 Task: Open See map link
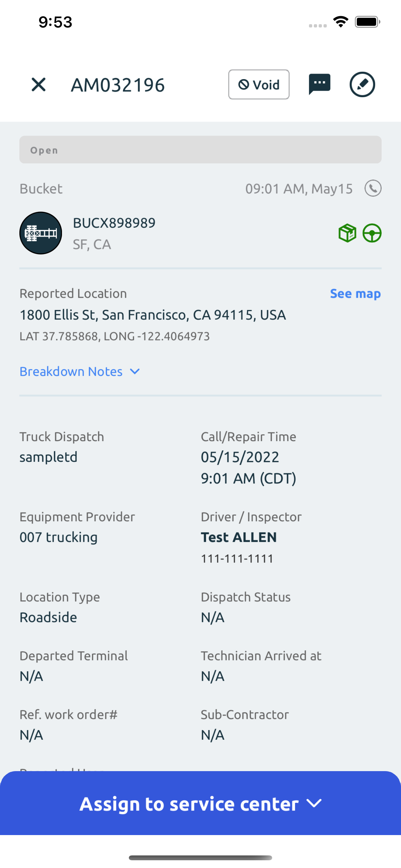355,294
